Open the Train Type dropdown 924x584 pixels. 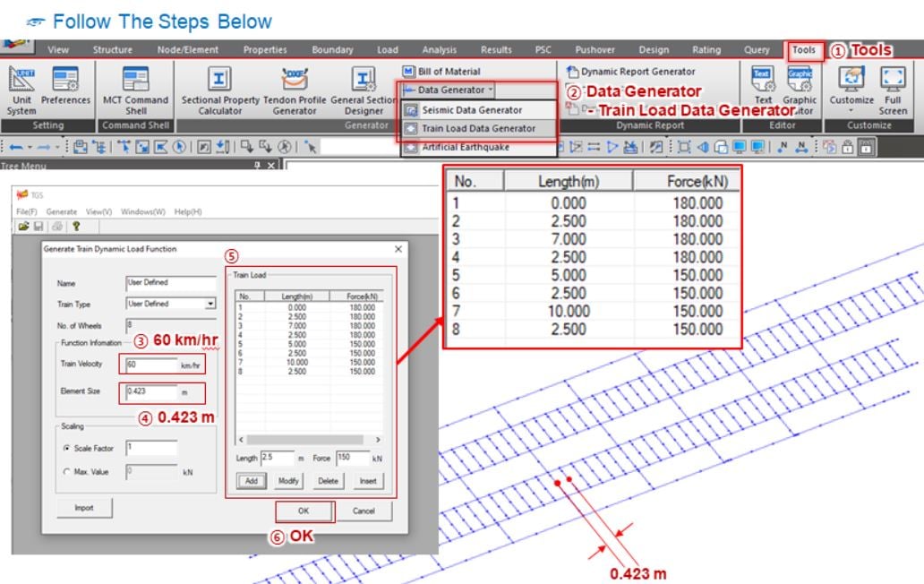[x=210, y=304]
